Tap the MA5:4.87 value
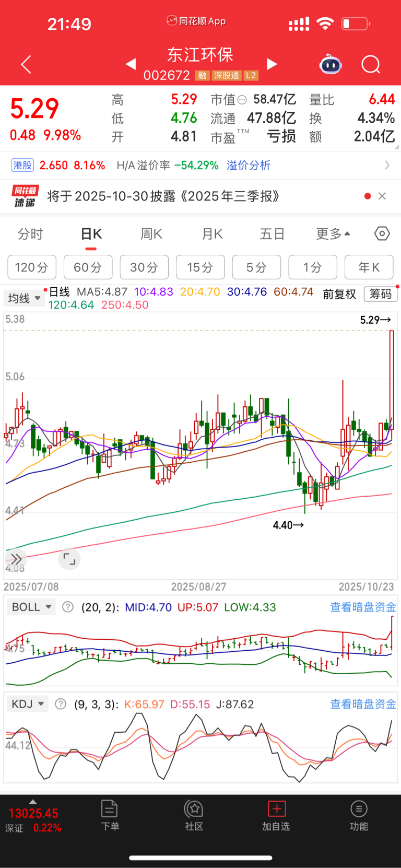Viewport: 401px width, 868px height. (102, 292)
